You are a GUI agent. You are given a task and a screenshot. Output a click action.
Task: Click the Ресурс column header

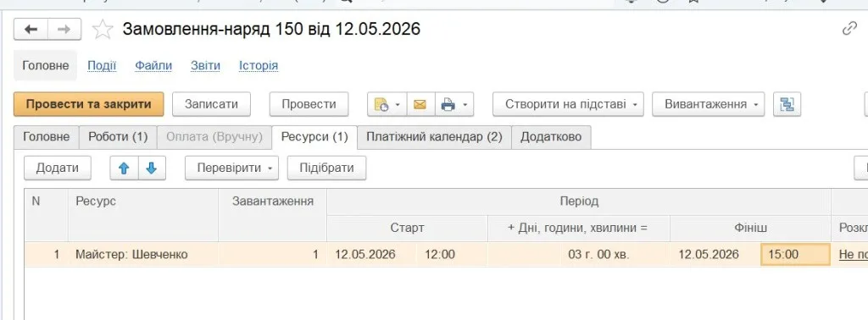click(x=142, y=215)
